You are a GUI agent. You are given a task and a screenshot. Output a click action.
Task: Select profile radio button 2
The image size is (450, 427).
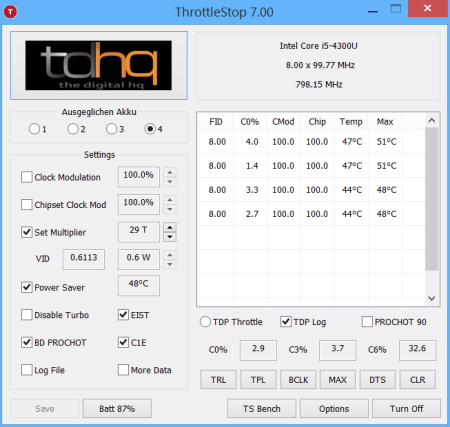pyautogui.click(x=72, y=129)
